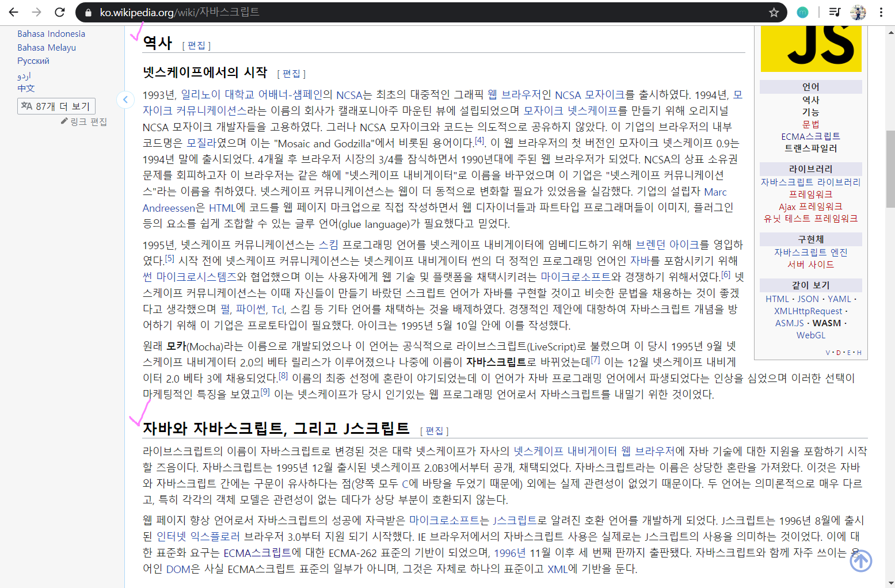Screen dimensions: 895x588
Task: Switch to Urdu language version
Action: tap(24, 75)
